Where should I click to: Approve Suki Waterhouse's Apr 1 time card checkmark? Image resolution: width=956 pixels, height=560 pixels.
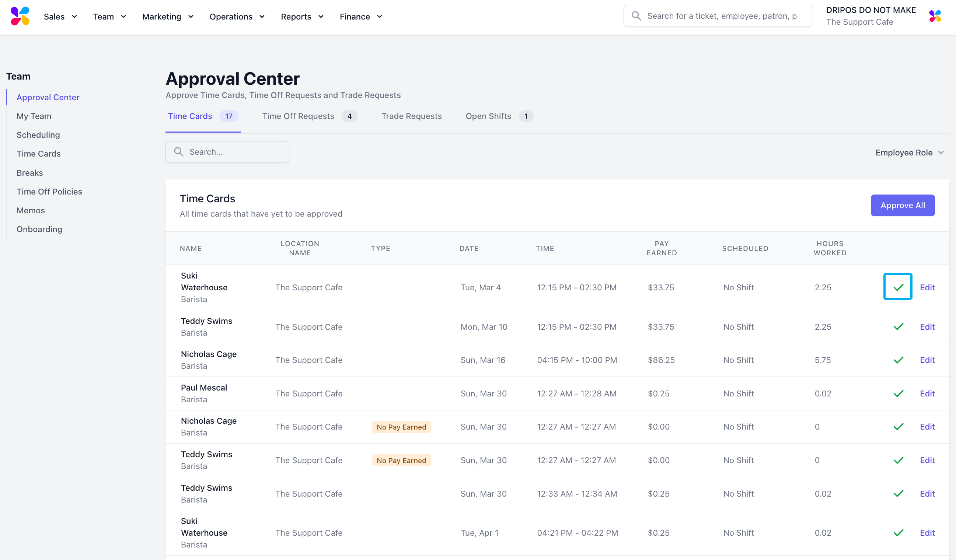pyautogui.click(x=898, y=532)
